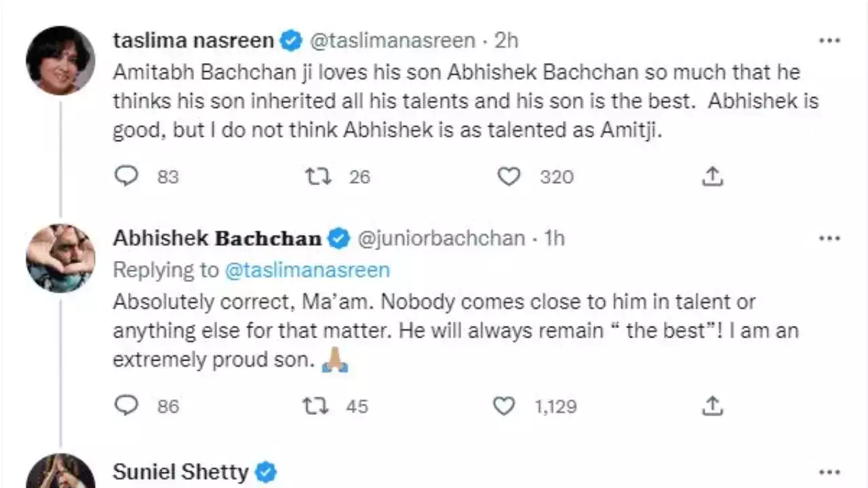Share Taslima Nasreen's tweet
The height and width of the screenshot is (488, 868).
click(711, 176)
